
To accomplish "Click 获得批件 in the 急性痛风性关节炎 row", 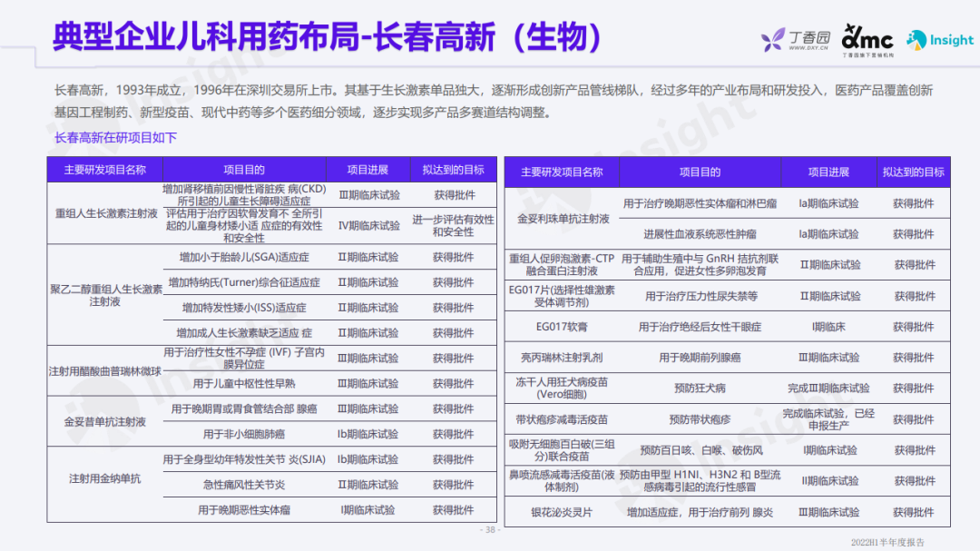I will click(453, 486).
